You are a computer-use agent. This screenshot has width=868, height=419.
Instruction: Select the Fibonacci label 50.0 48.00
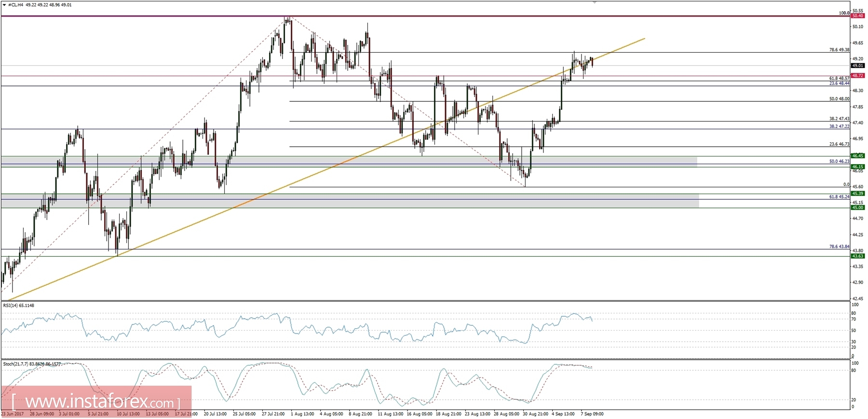(839, 98)
